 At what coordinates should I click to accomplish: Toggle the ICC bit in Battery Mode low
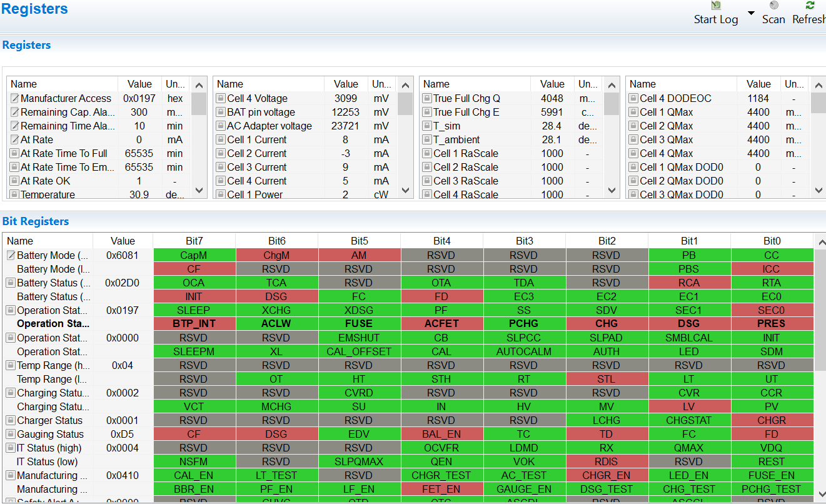point(772,269)
